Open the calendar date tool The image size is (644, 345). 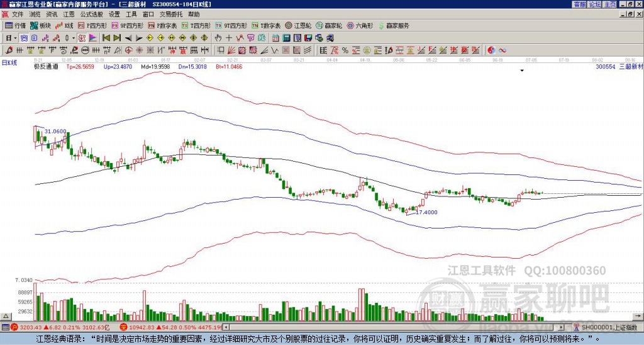[275, 38]
